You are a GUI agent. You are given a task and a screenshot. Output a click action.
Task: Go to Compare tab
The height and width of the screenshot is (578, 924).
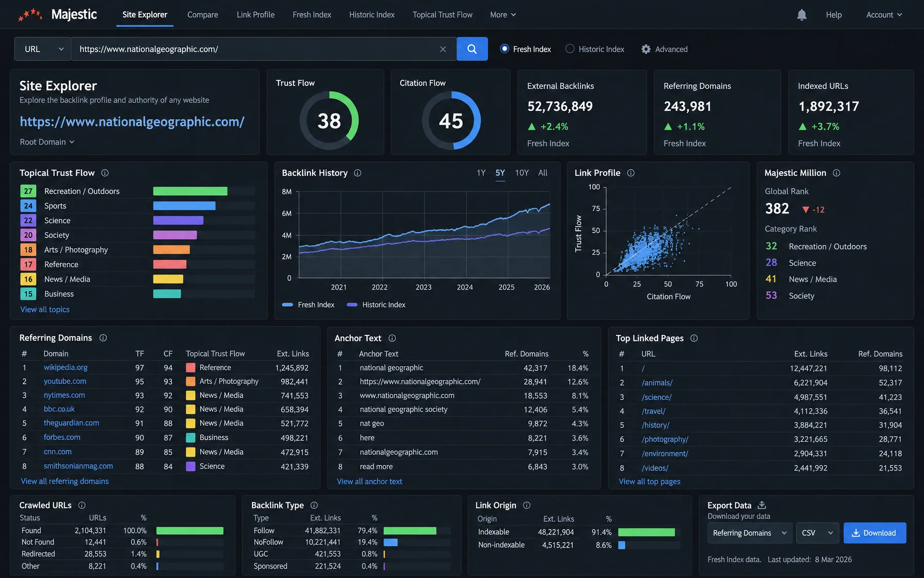pyautogui.click(x=203, y=15)
